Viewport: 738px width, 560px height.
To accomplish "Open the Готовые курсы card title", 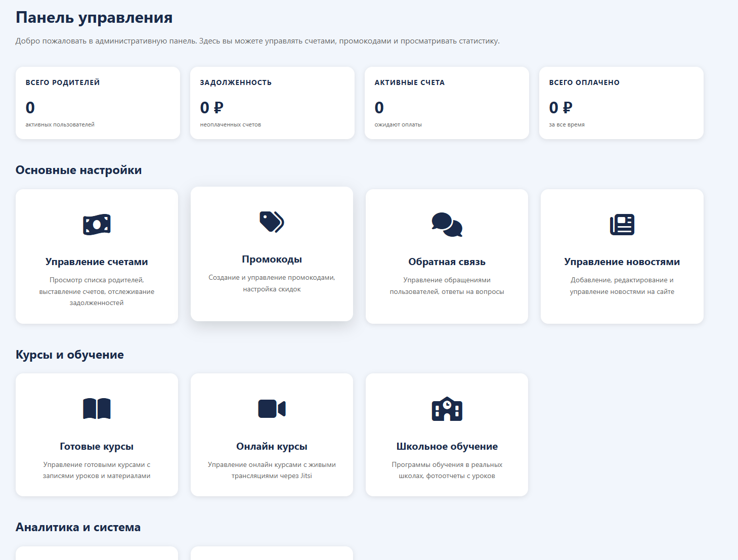I will (x=97, y=446).
